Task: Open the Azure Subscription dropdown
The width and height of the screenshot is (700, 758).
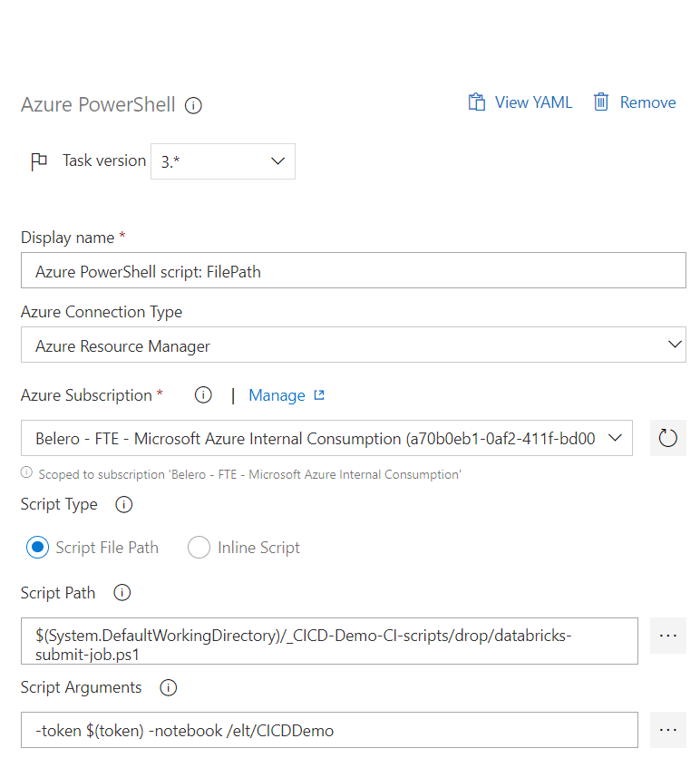Action: click(326, 438)
